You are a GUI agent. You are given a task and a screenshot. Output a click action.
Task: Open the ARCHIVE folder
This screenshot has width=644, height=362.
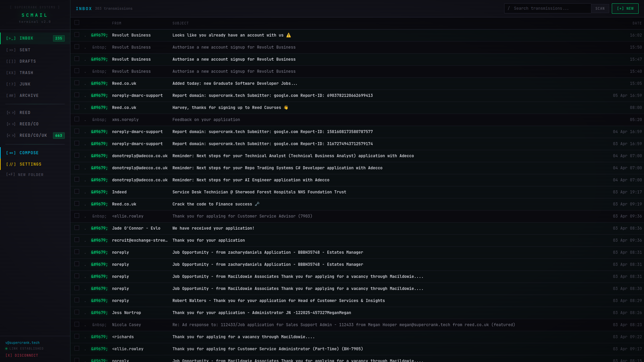pos(35,96)
